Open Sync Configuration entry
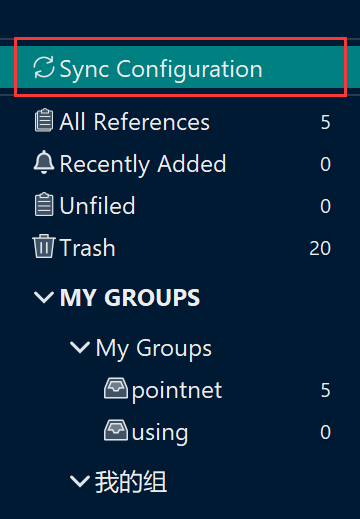The height and width of the screenshot is (519, 360). click(180, 68)
